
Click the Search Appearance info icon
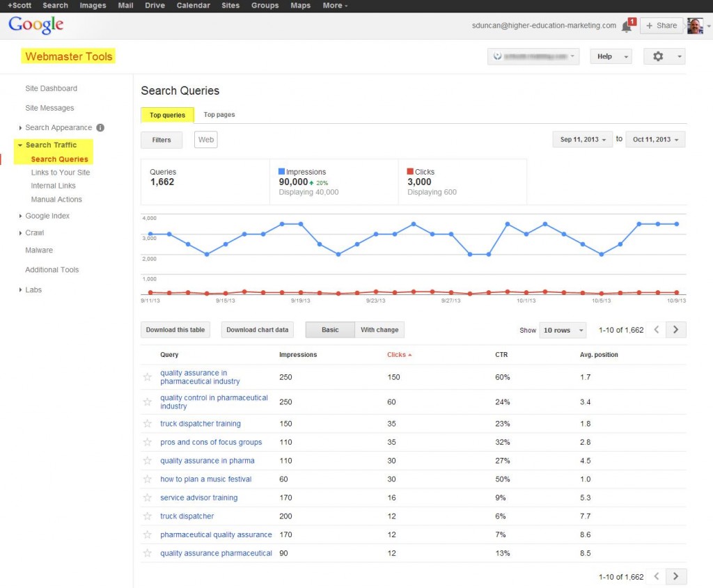tap(100, 127)
